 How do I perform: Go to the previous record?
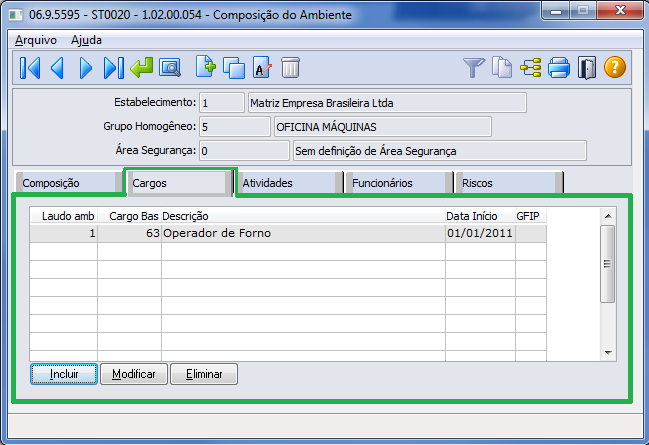click(58, 68)
